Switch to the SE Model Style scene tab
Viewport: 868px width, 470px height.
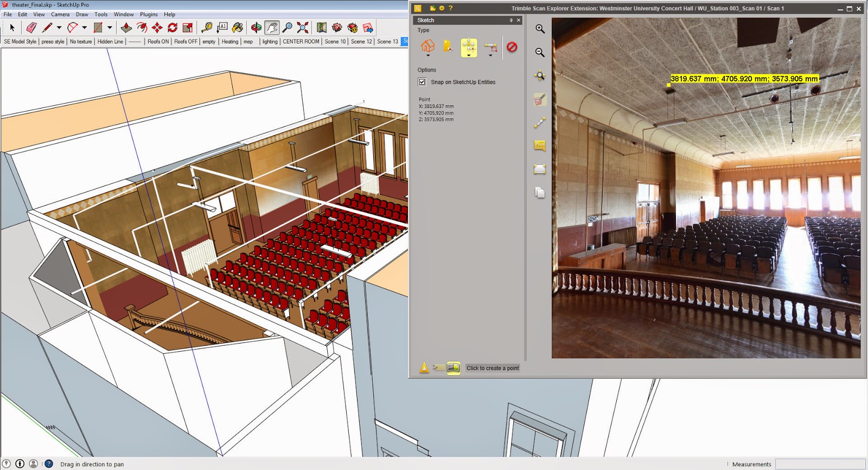click(x=20, y=42)
